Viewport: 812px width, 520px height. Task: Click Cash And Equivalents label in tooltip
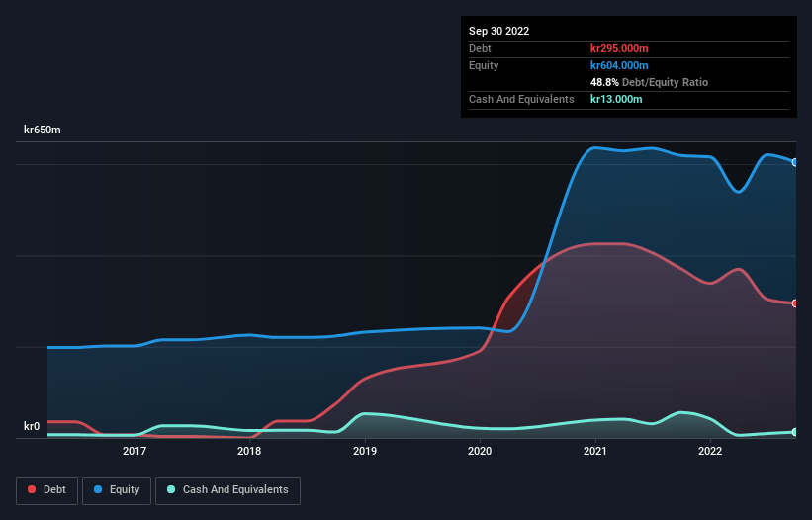tap(521, 99)
